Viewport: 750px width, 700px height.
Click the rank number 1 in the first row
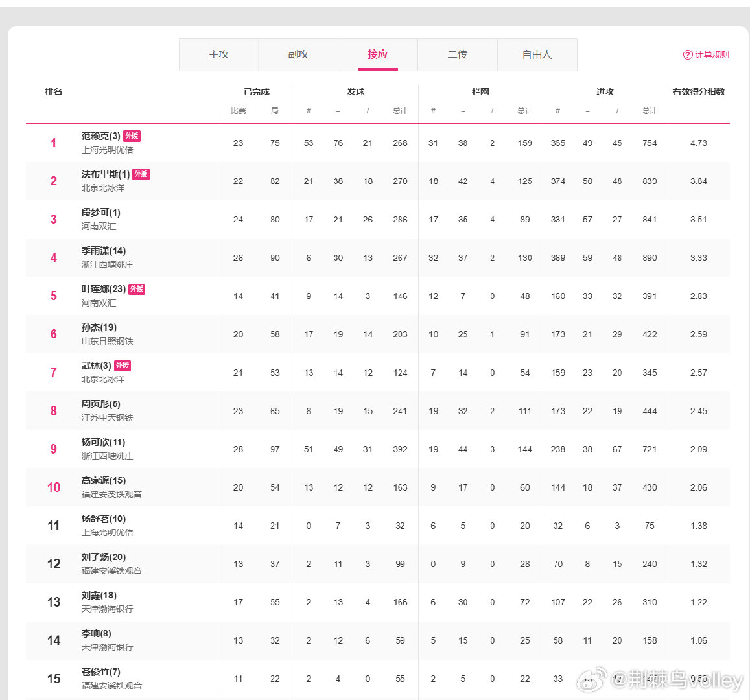click(x=54, y=143)
